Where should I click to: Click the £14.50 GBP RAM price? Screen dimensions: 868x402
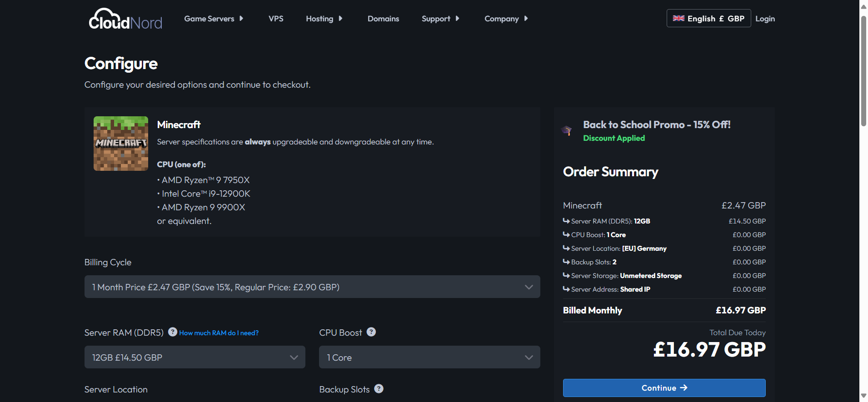747,221
